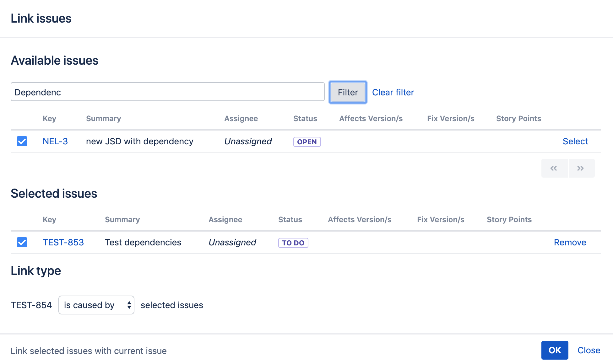Viewport: 613px width, 364px height.
Task: Open the 'is caused by' link type dropdown
Action: tap(96, 305)
